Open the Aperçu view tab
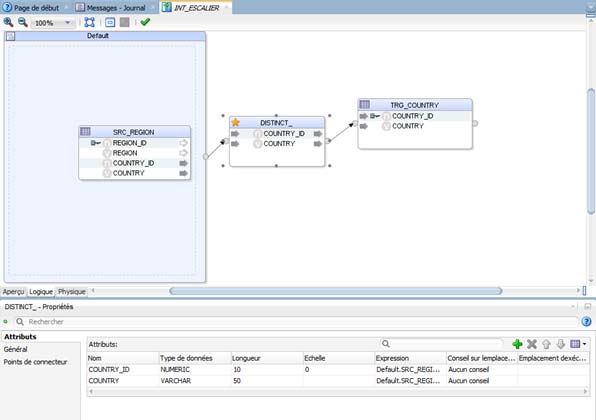 [x=13, y=292]
